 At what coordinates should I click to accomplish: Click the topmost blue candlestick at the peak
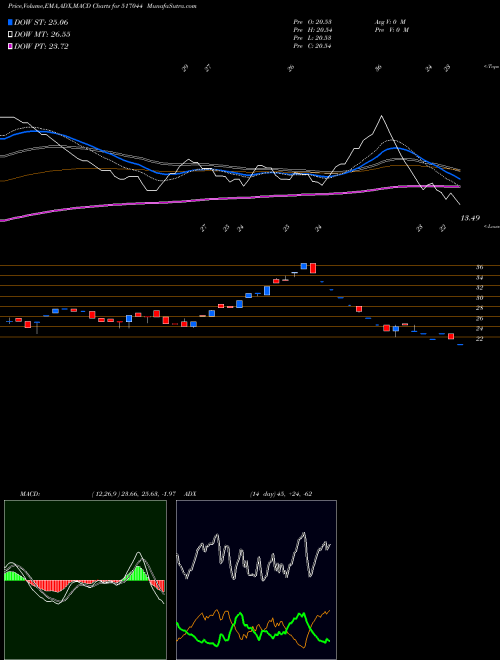point(303,266)
